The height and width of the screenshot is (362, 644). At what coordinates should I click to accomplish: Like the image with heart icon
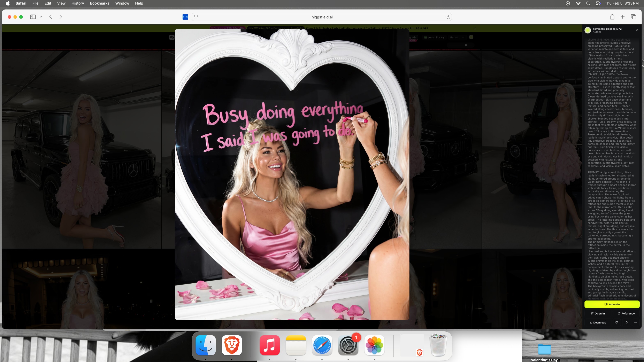point(617,323)
